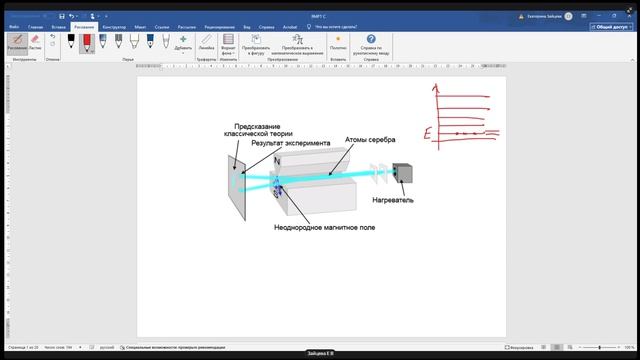Image resolution: width=640 pixels, height=360 pixels.
Task: Click the 100% zoom level
Action: pyautogui.click(x=629, y=347)
